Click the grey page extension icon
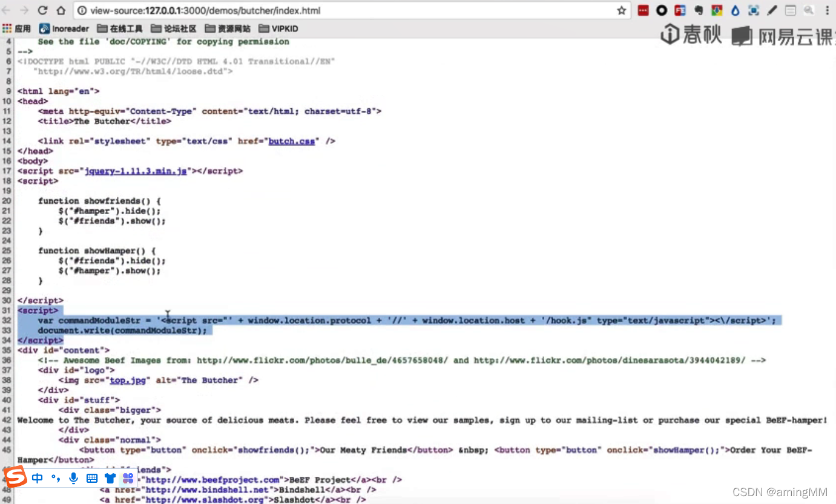The image size is (836, 504). click(790, 10)
